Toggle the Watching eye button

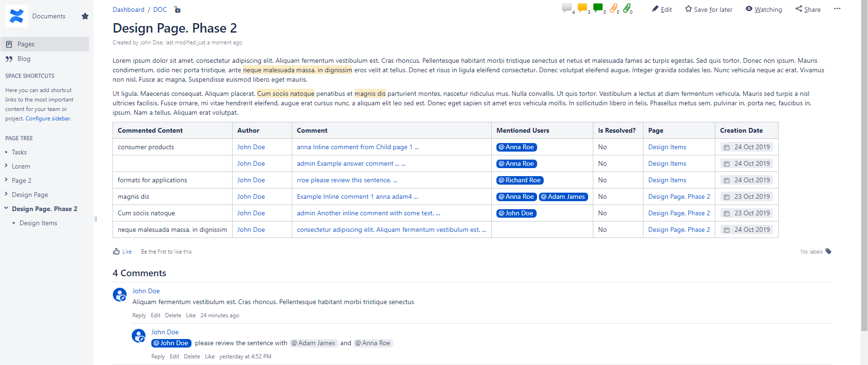764,9
